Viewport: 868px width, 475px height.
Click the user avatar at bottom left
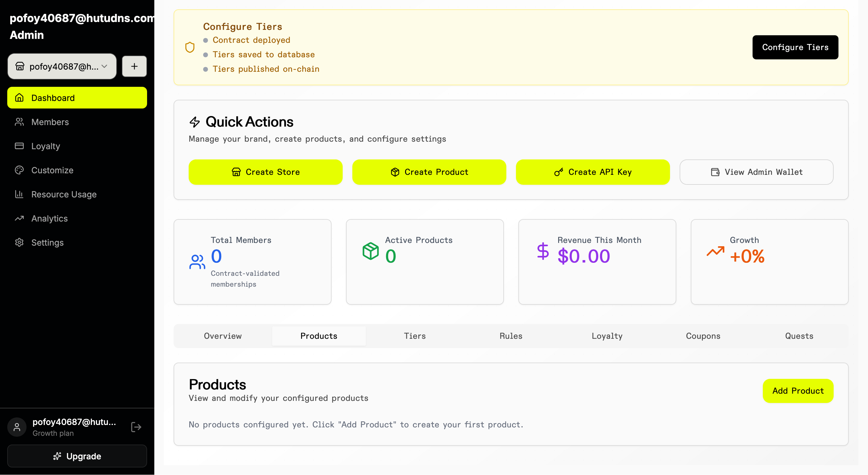point(17,427)
